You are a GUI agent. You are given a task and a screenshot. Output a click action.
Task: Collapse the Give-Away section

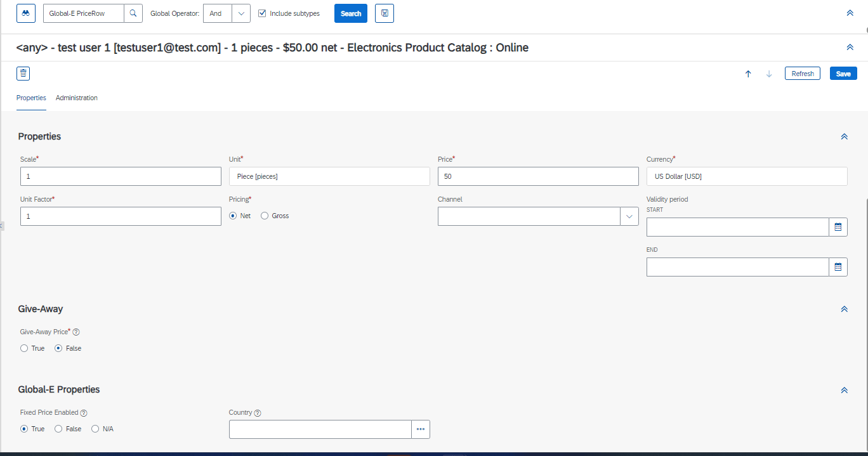coord(844,309)
